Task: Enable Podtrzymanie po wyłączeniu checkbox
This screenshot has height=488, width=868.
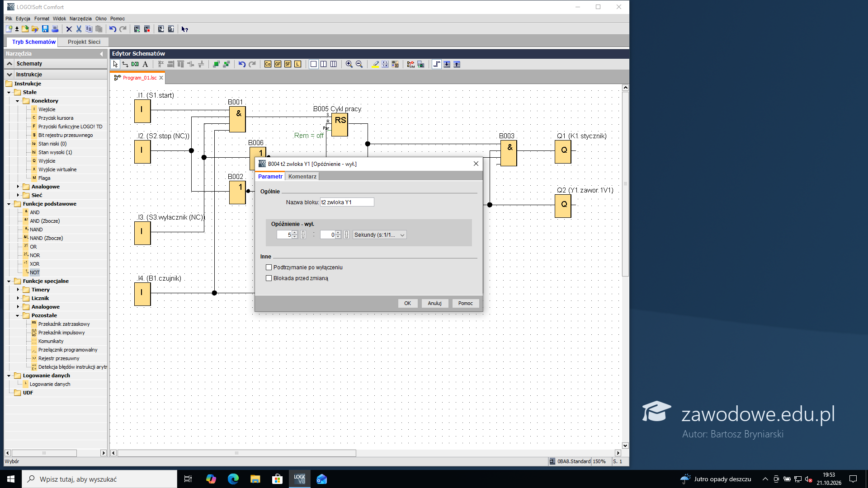Action: 269,267
